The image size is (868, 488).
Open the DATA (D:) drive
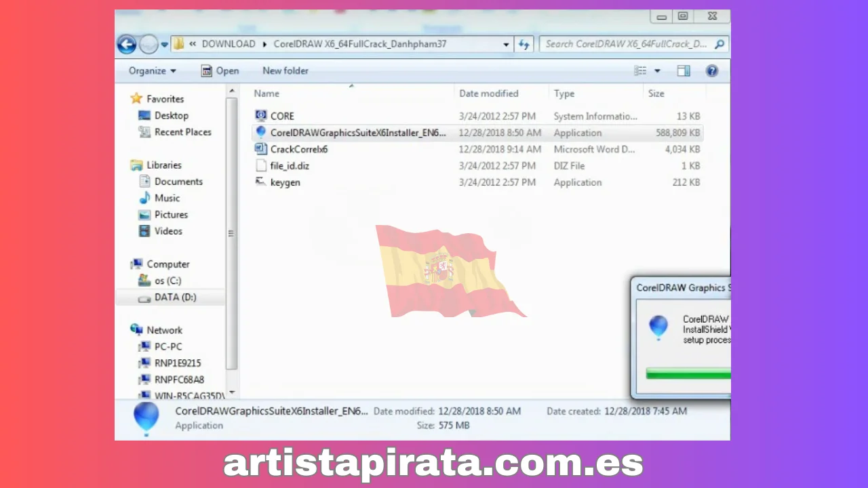175,297
